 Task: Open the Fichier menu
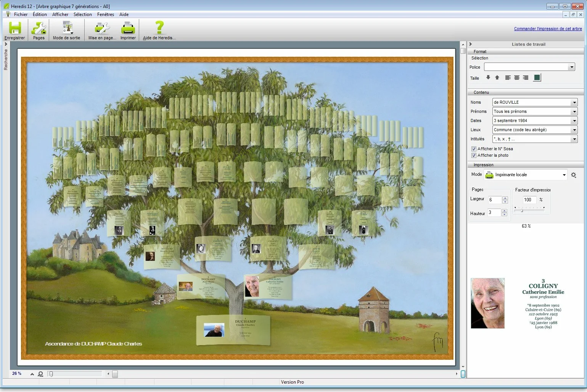tap(21, 14)
